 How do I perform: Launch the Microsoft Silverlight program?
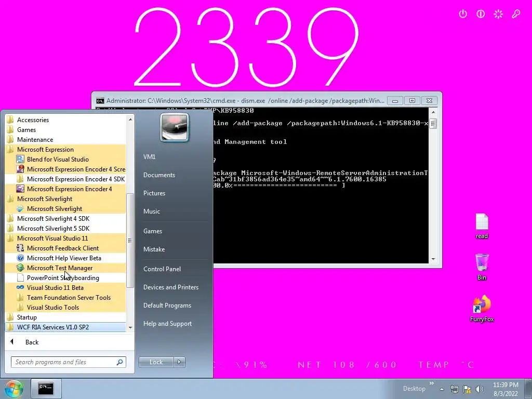[x=65, y=209]
